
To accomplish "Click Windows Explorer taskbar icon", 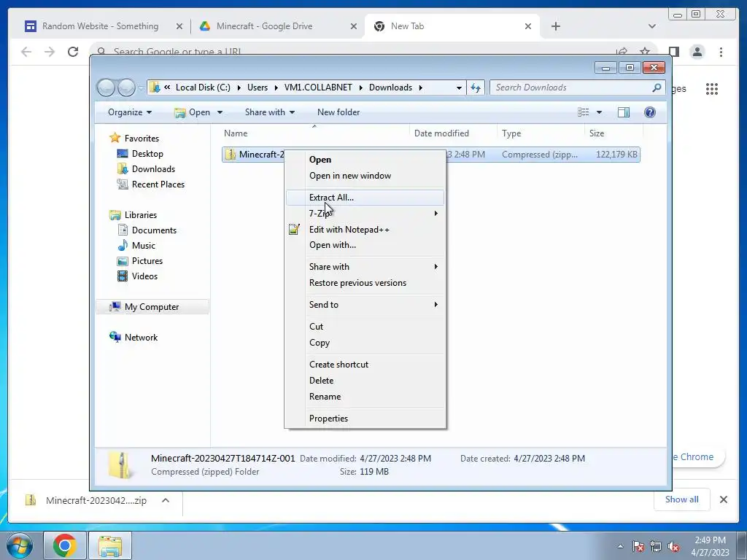I will click(110, 545).
